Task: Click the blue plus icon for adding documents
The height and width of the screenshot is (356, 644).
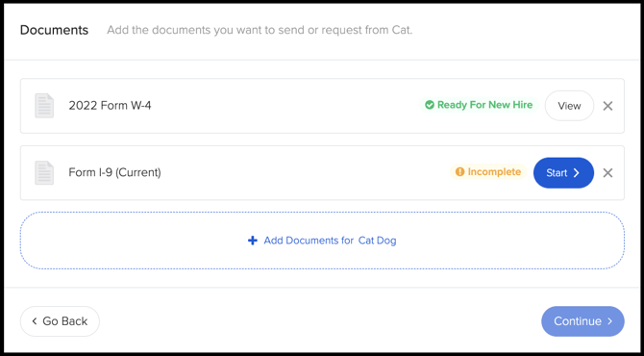Action: [253, 241]
